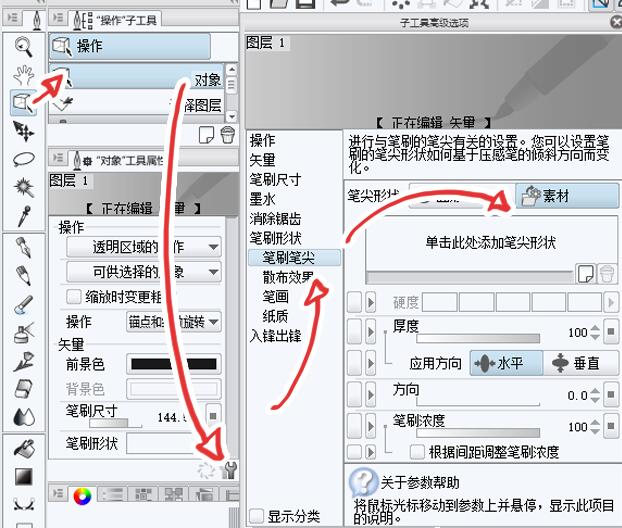Screen dimensions: 622x528
Task: Select the Zoom magnifier tool
Action: pyautogui.click(x=23, y=46)
